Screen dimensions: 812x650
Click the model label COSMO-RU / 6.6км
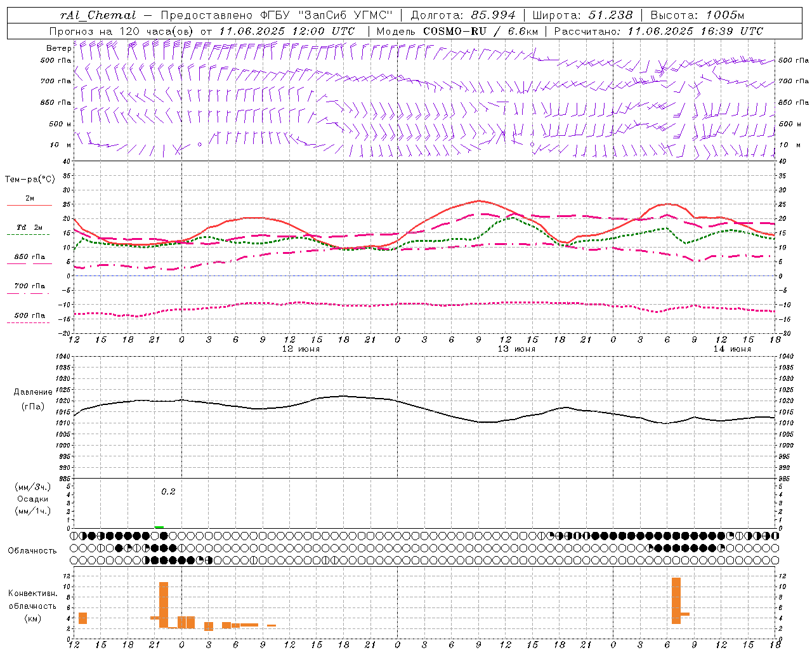pyautogui.click(x=480, y=31)
